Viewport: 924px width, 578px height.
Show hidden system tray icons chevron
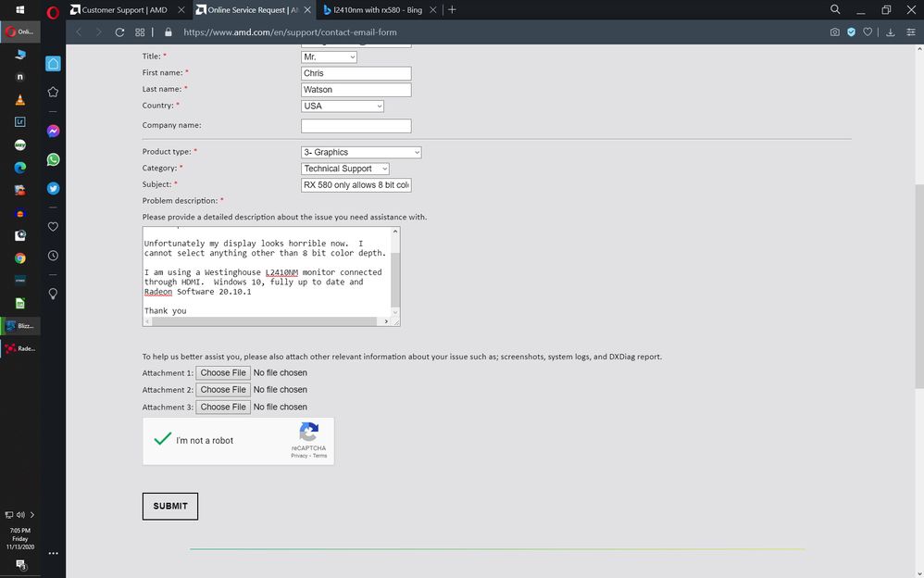(31, 515)
